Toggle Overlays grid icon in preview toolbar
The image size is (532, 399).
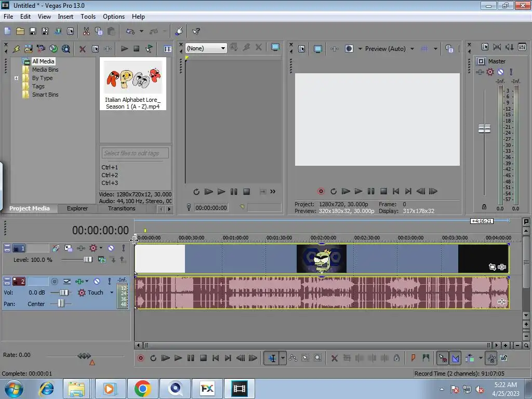[x=424, y=49]
